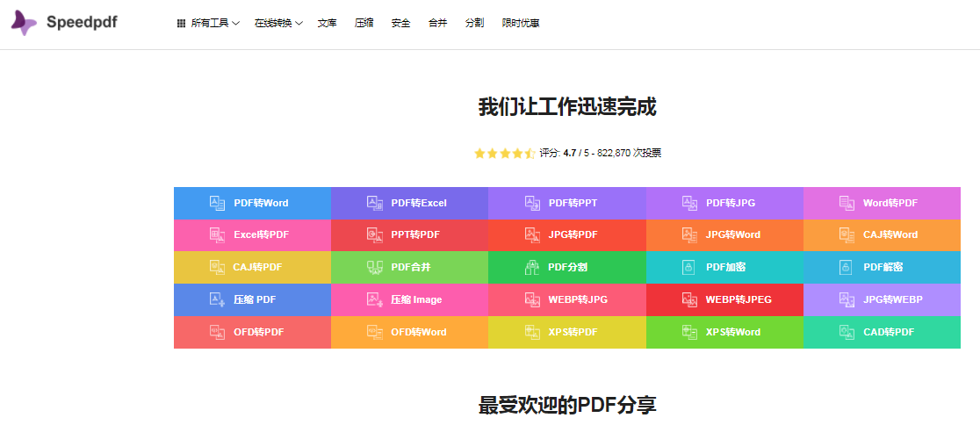Click the PDF转Excel tile icon
The height and width of the screenshot is (425, 980).
tap(374, 203)
